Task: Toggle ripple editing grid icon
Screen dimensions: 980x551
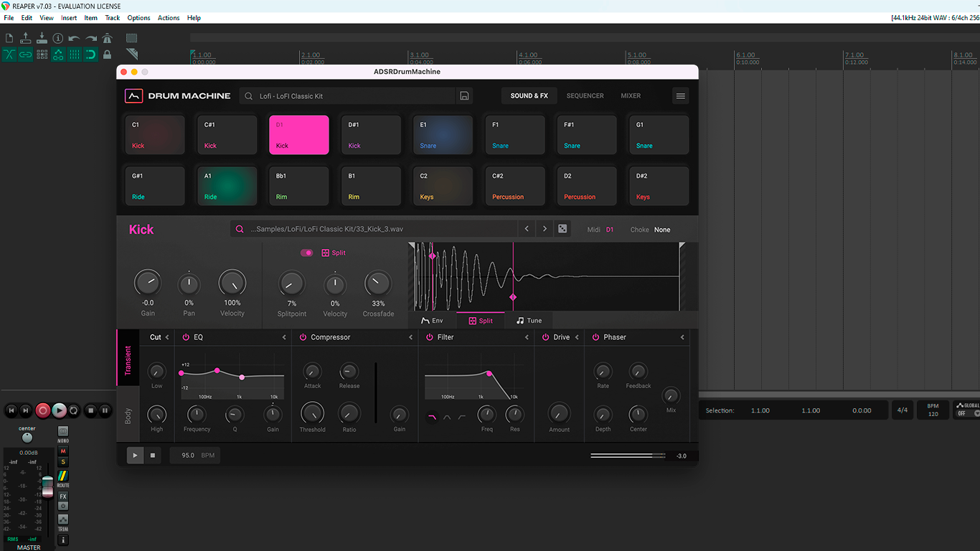Action: [42, 55]
